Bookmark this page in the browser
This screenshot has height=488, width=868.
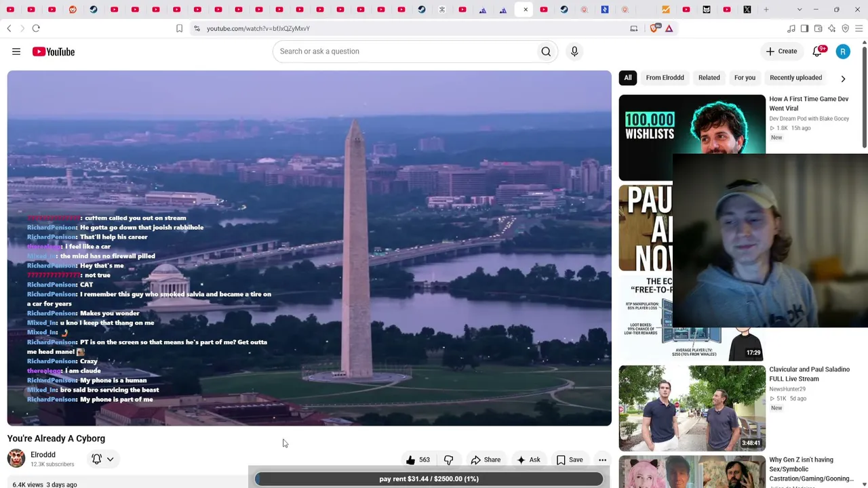[x=179, y=28]
